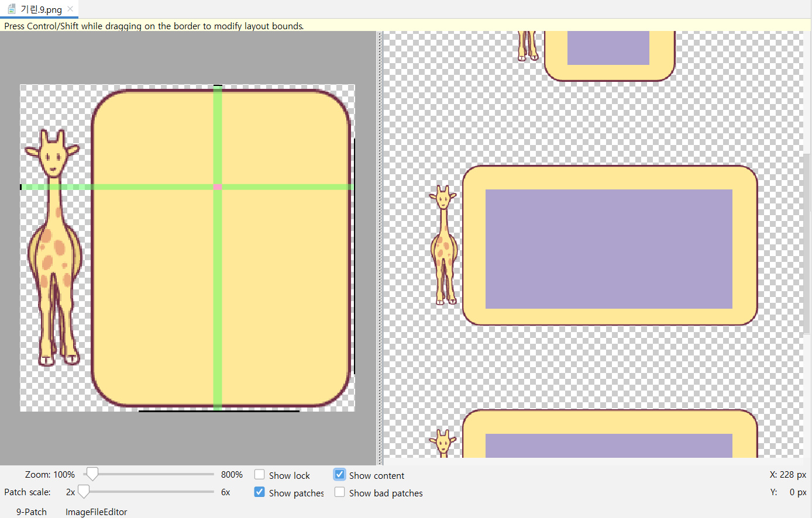Select the 기린.9.png tab

pos(39,9)
